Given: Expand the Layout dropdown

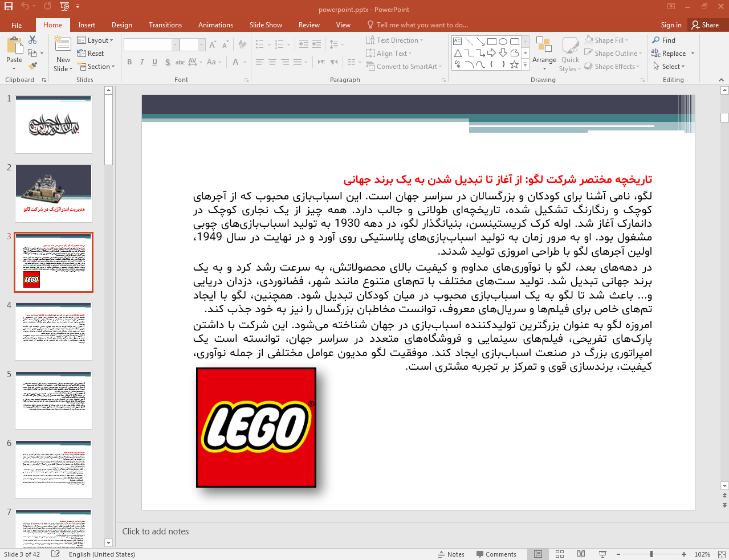Looking at the screenshot, I should (95, 40).
